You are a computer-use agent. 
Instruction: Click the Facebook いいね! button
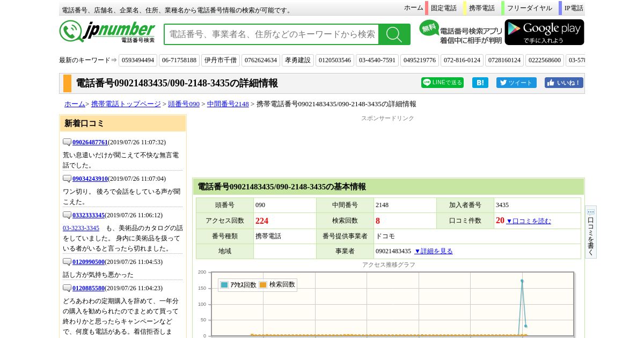click(x=563, y=83)
